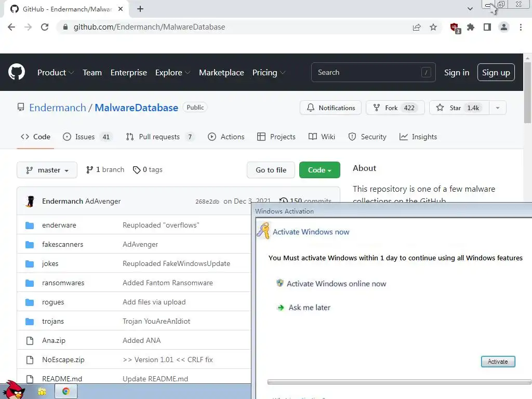
Task: Close the GitHub Endermanch tab
Action: [121, 9]
